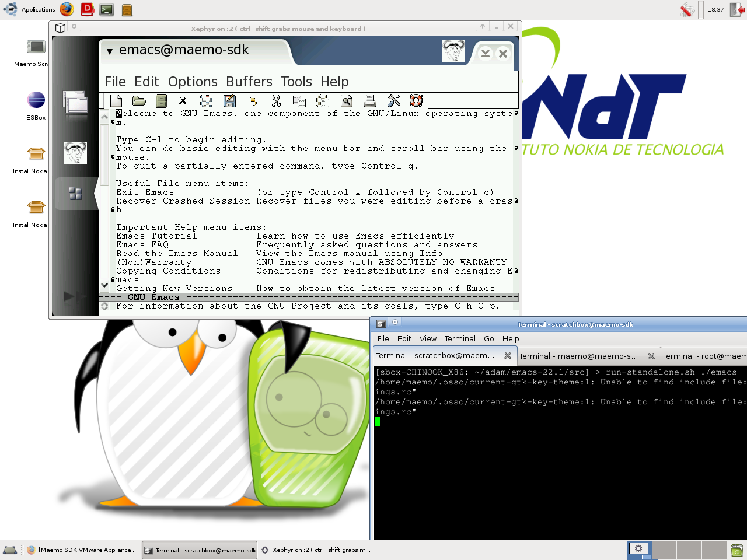
Task: Open the red D dictionary launcher
Action: tap(87, 9)
